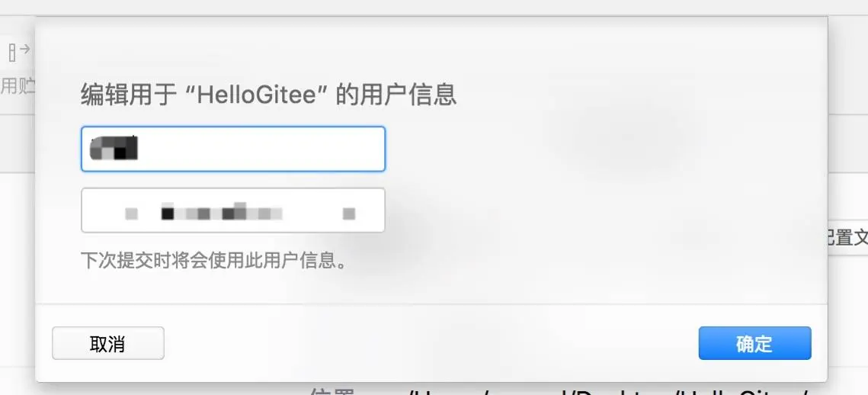Click the blurred user name text
This screenshot has height=395, width=868.
pos(114,149)
